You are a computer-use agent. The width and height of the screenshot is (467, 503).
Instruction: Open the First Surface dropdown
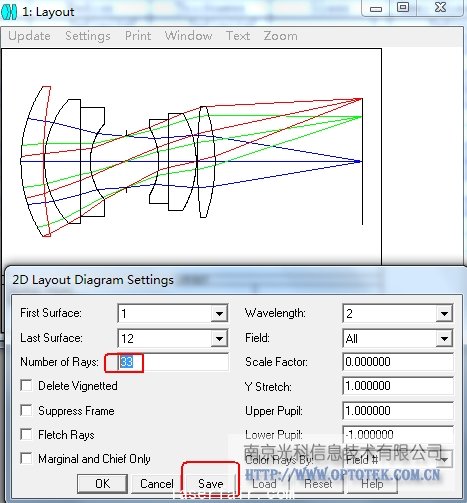219,313
